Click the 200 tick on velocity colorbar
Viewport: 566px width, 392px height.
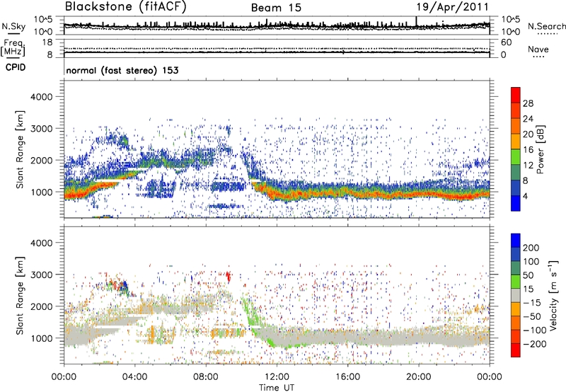point(531,248)
